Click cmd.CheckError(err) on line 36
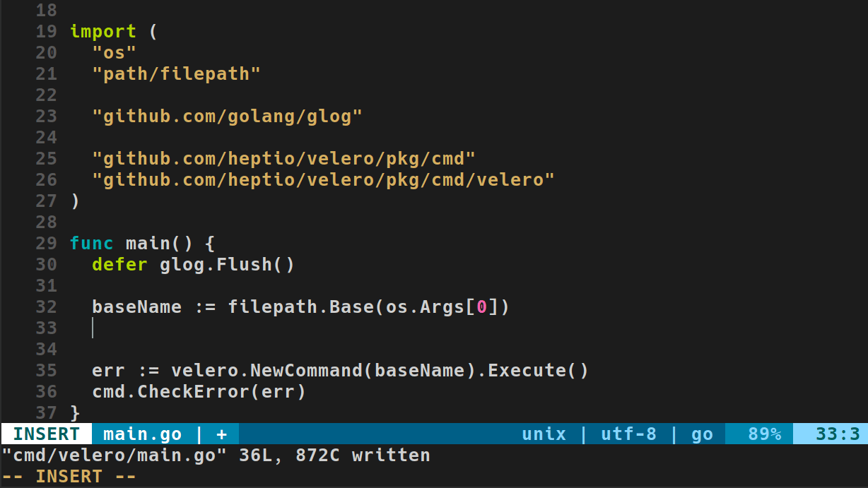868x488 pixels. (x=199, y=392)
